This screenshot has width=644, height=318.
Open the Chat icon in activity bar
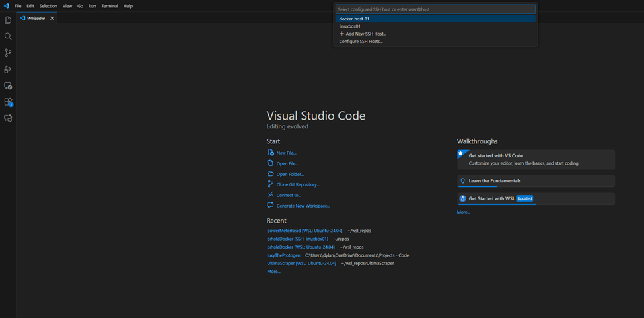point(8,118)
